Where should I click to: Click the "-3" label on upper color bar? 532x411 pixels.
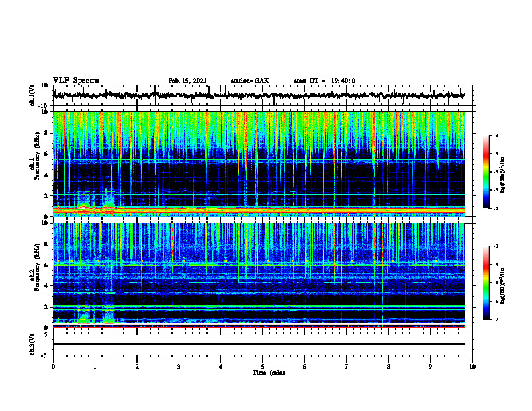click(x=495, y=136)
